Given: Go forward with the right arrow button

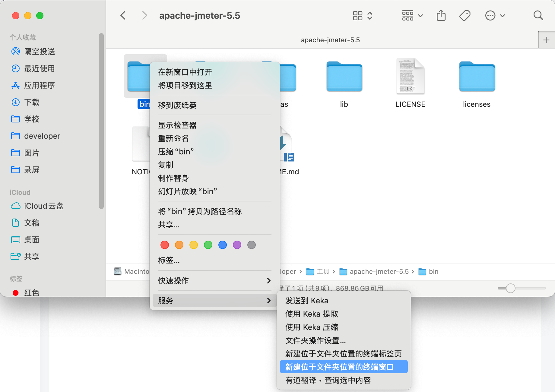Looking at the screenshot, I should [x=144, y=15].
